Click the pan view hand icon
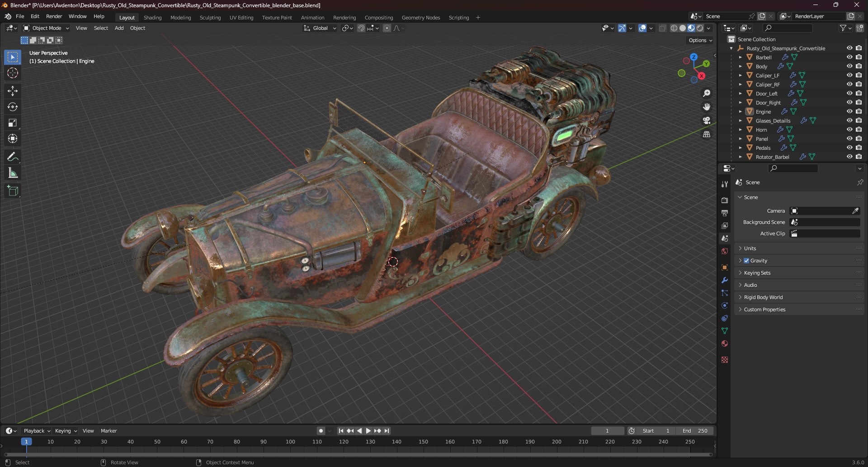 pos(707,107)
